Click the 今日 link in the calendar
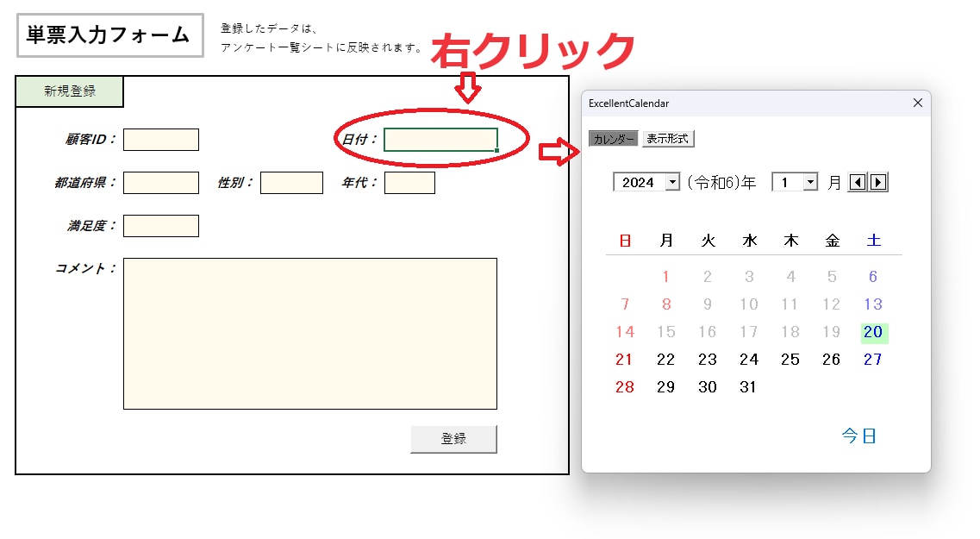980x539 pixels. [x=858, y=436]
